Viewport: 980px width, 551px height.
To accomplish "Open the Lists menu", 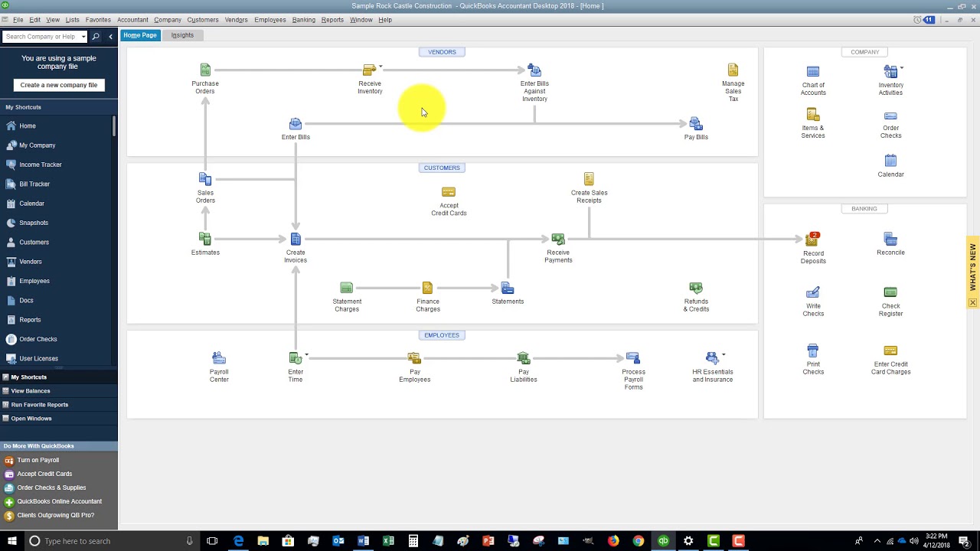I will pos(72,20).
